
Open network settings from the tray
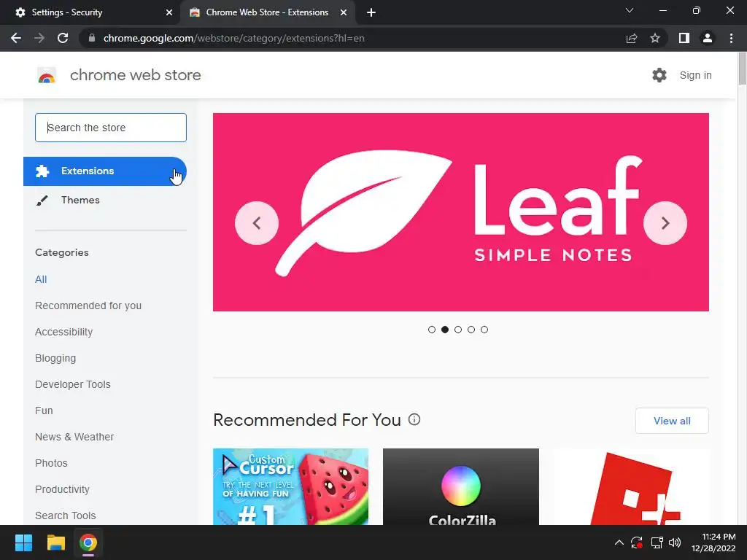click(x=657, y=542)
